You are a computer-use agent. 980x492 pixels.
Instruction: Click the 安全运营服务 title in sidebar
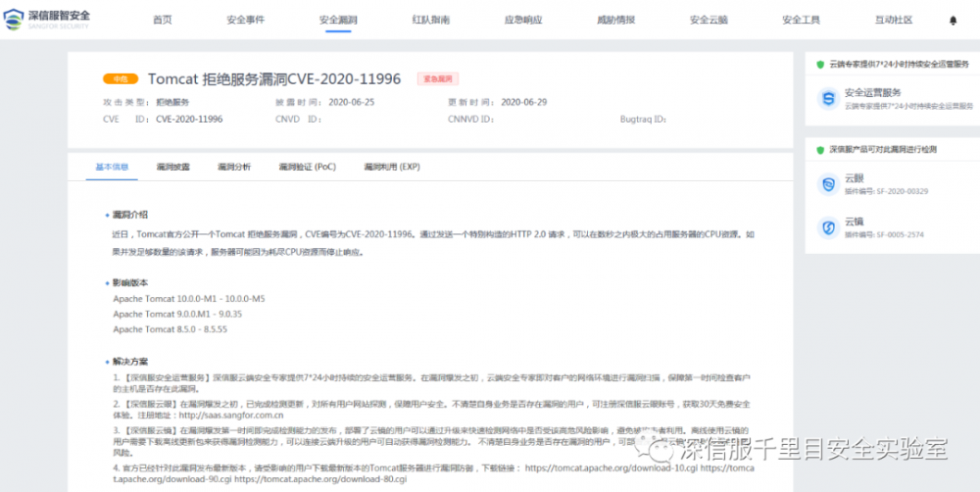point(873,92)
